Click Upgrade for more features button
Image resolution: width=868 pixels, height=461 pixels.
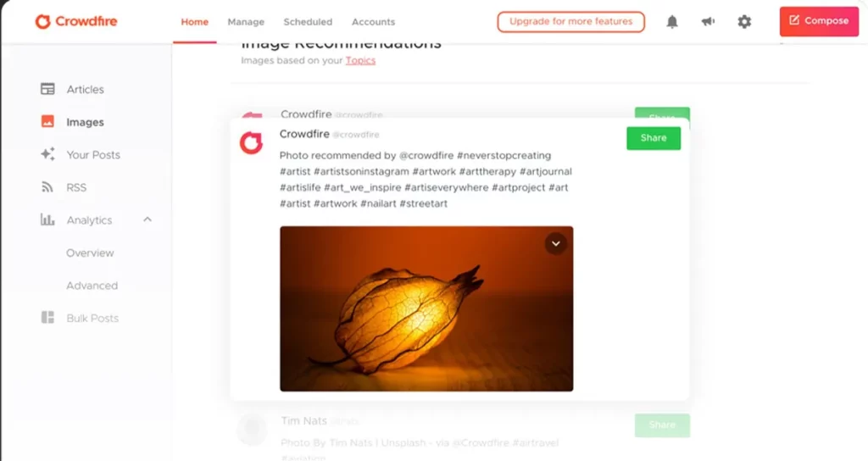click(x=570, y=21)
